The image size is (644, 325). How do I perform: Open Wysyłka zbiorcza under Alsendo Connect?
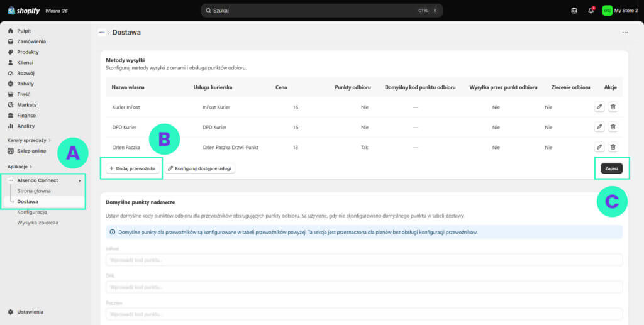coord(38,223)
